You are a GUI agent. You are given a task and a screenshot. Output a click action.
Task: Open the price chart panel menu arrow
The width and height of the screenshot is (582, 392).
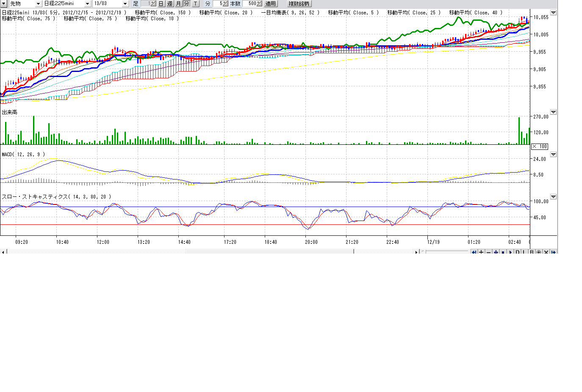pyautogui.click(x=553, y=13)
